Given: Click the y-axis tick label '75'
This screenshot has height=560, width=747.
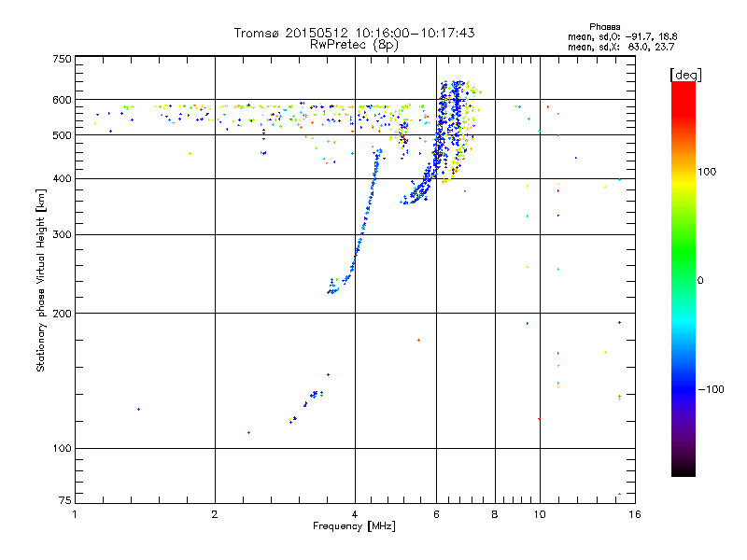Looking at the screenshot, I should coord(65,500).
